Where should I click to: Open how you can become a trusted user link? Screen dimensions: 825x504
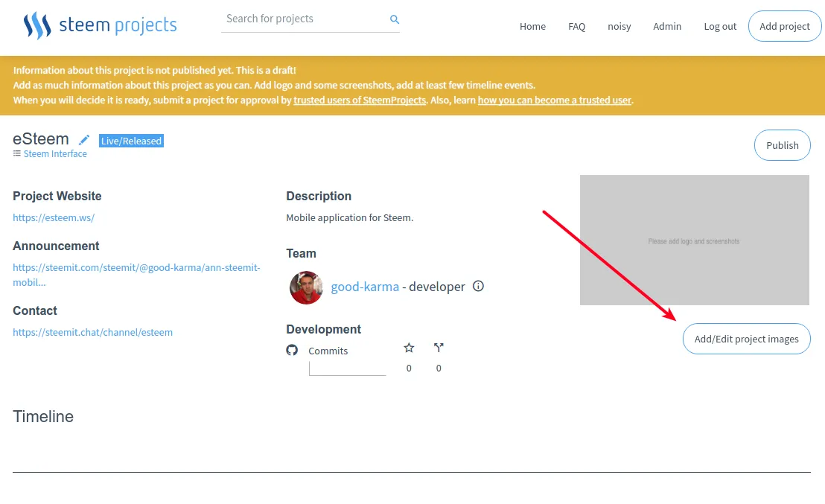coord(555,100)
